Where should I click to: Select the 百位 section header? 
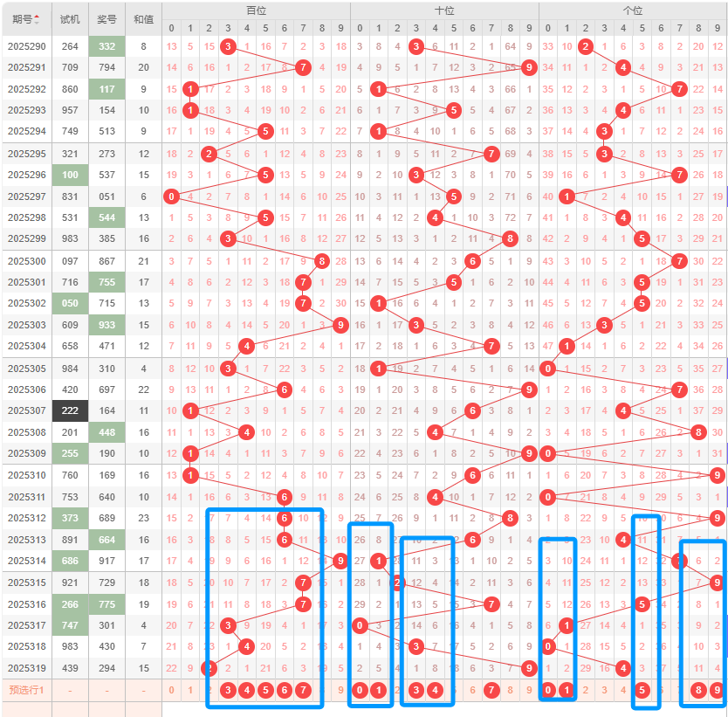[257, 10]
